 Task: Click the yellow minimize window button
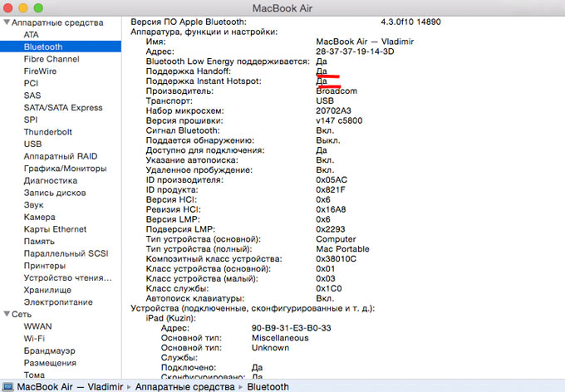tap(23, 7)
